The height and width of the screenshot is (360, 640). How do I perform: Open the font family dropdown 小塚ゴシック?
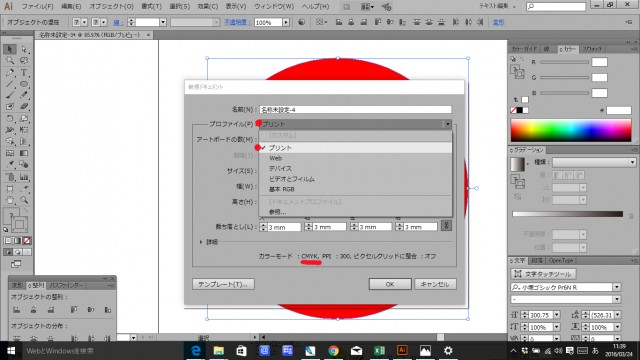coord(616,287)
